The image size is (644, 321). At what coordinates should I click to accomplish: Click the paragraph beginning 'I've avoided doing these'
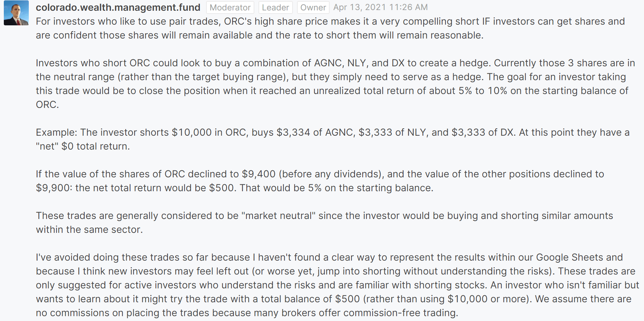click(337, 285)
